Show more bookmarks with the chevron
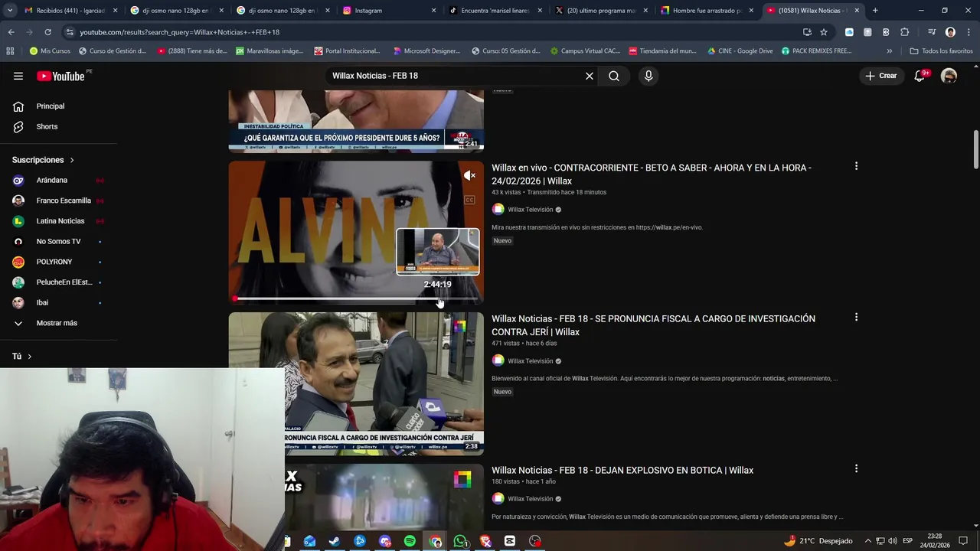Viewport: 980px width, 551px height. pyautogui.click(x=889, y=51)
